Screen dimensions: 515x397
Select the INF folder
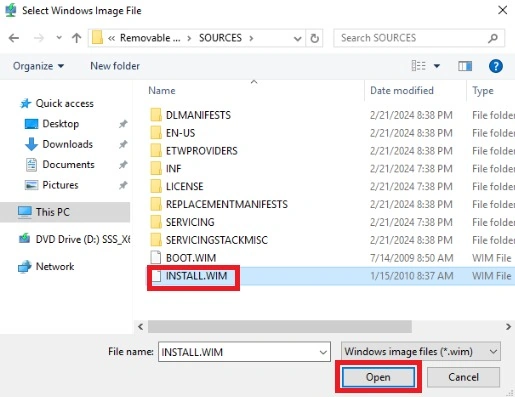[x=173, y=169]
